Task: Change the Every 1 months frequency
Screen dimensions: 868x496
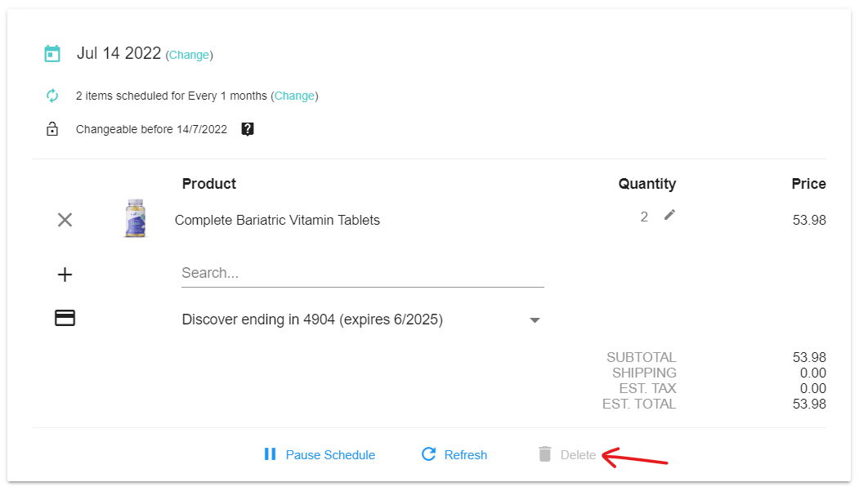Action: [294, 96]
